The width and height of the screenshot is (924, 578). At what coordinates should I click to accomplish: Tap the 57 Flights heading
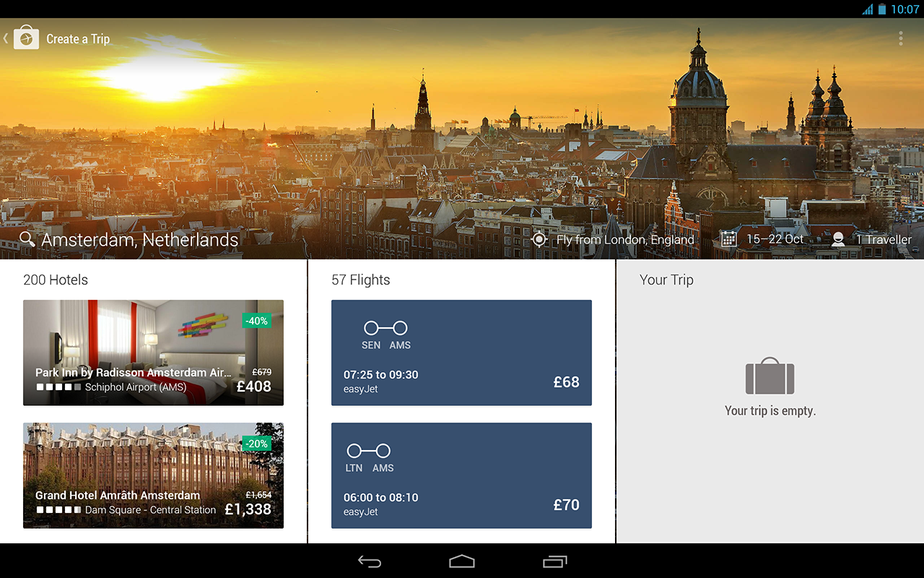click(360, 280)
